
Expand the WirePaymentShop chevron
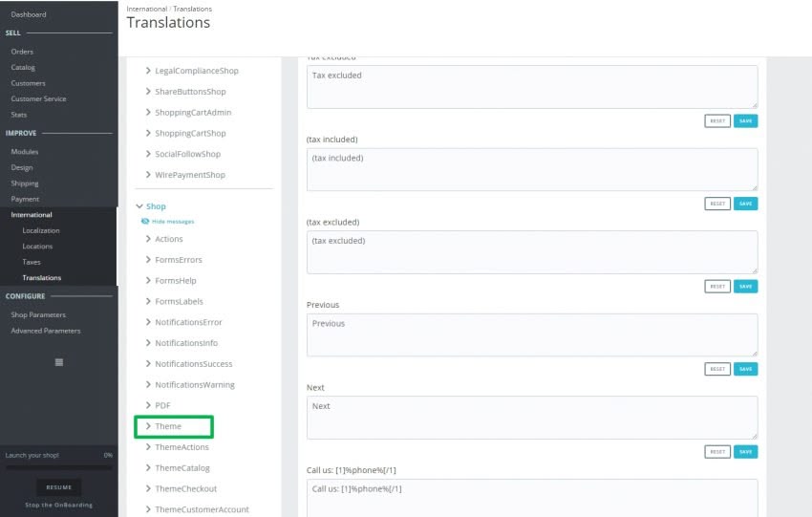click(148, 175)
